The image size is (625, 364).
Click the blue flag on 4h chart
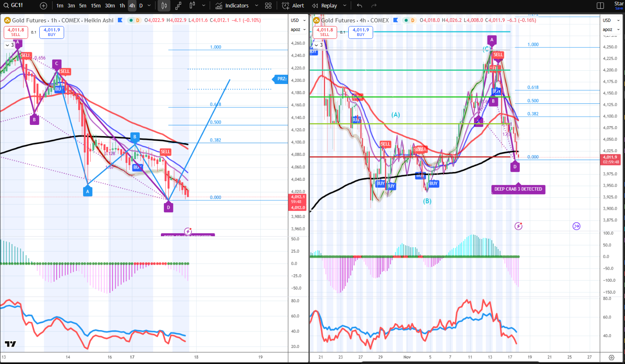[x=395, y=20]
